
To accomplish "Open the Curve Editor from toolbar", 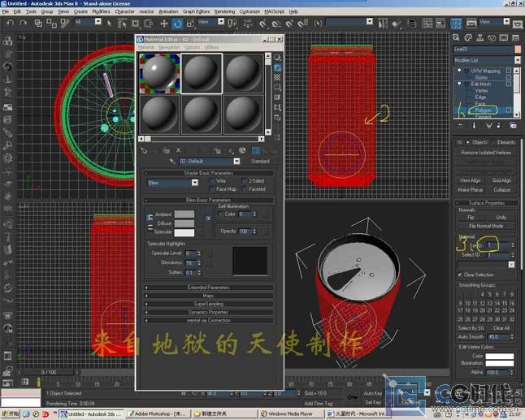I will (x=427, y=24).
